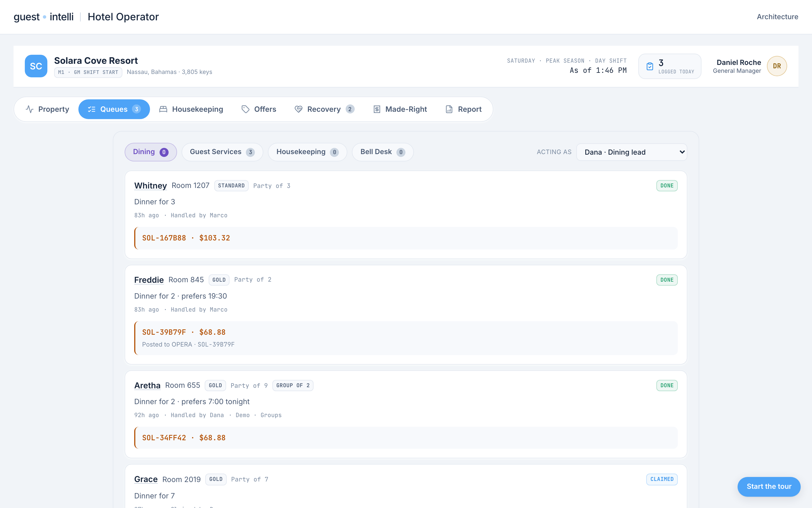Click the Posted to OPERA note
This screenshot has height=508, width=812.
pyautogui.click(x=188, y=344)
